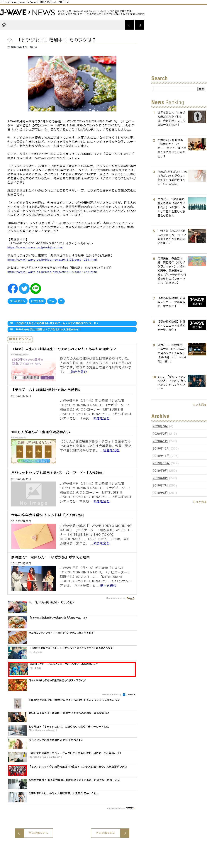Share article on Facebook

click(13, 288)
